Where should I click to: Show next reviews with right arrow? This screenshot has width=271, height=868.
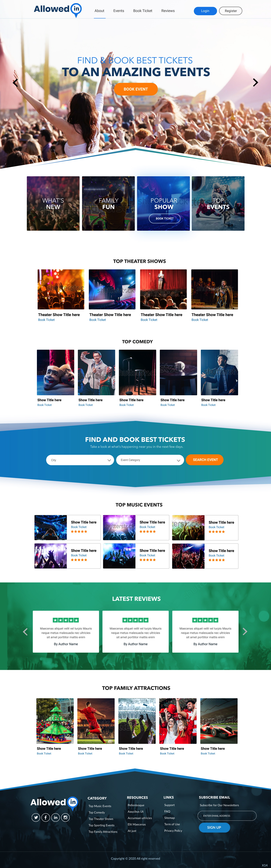[245, 631]
